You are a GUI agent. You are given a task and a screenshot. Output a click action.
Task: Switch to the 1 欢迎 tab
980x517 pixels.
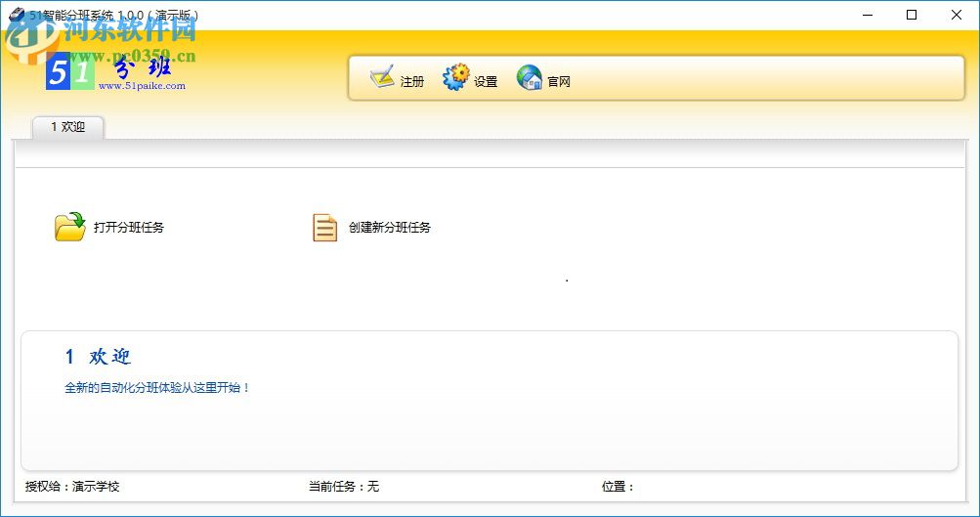coord(68,127)
